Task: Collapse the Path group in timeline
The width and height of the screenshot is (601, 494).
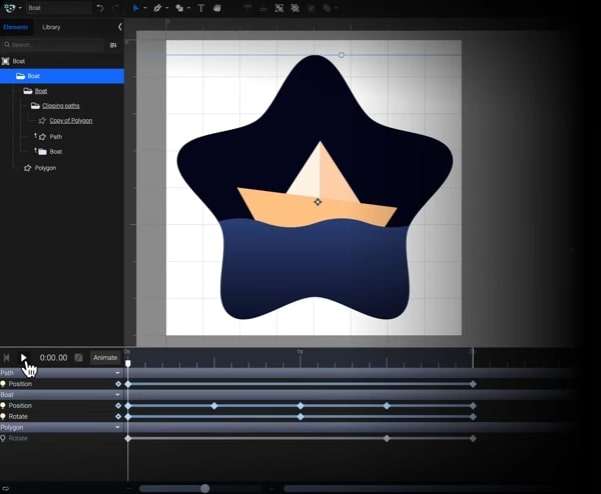Action: tap(118, 373)
